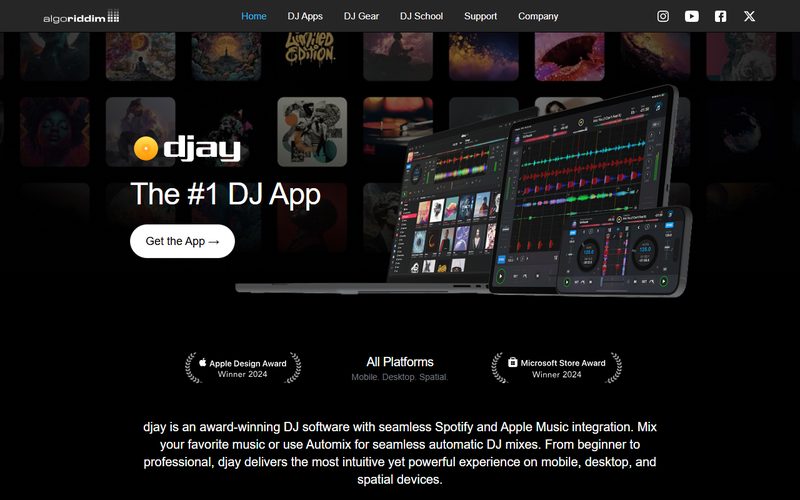Click the djay description paragraph
Screen dimensions: 800x500
tap(400, 453)
